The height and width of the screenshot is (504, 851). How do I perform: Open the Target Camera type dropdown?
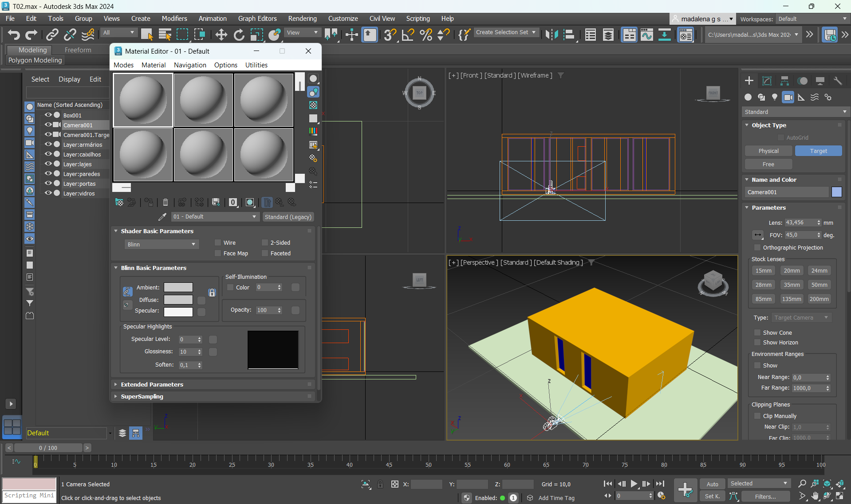[801, 317]
